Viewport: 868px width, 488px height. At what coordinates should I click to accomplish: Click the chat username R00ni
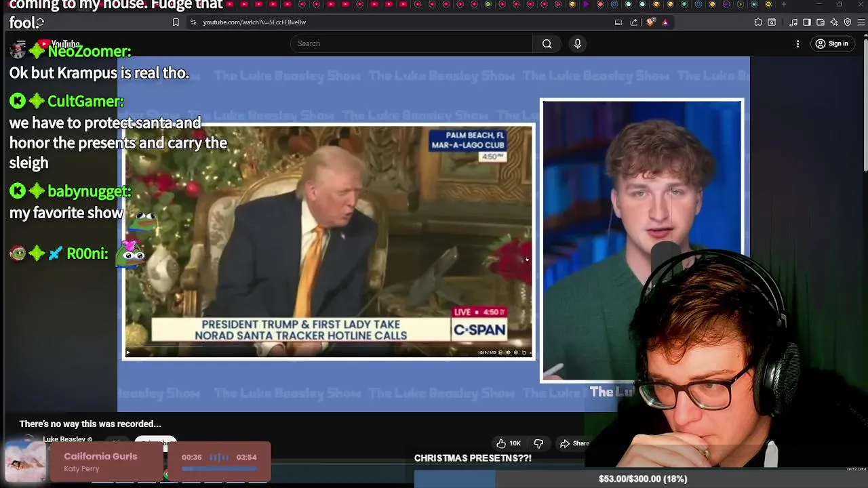[x=87, y=253]
